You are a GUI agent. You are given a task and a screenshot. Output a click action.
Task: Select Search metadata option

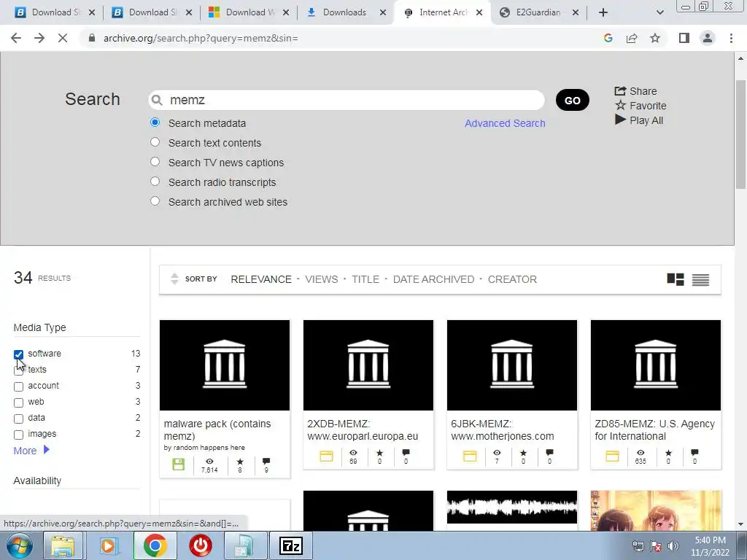click(155, 122)
